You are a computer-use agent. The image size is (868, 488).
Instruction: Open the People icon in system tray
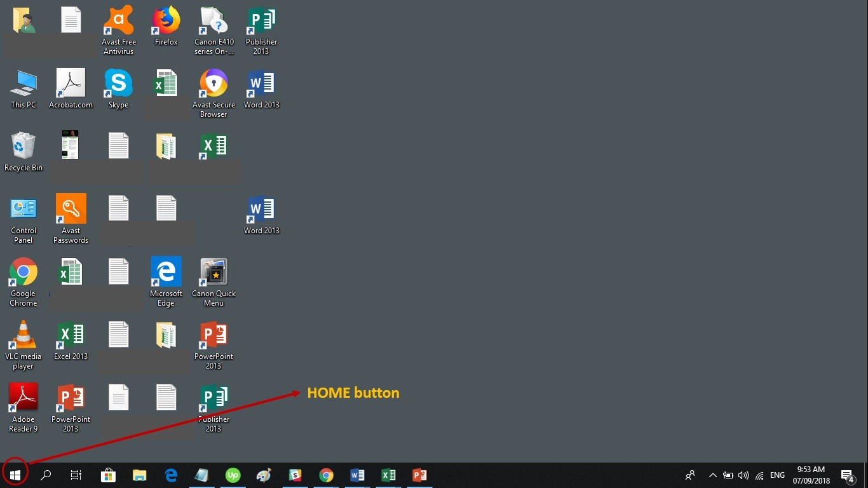(x=690, y=475)
